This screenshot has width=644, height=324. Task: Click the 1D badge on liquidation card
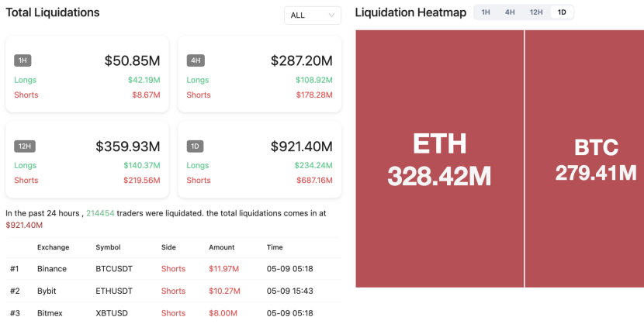(195, 146)
